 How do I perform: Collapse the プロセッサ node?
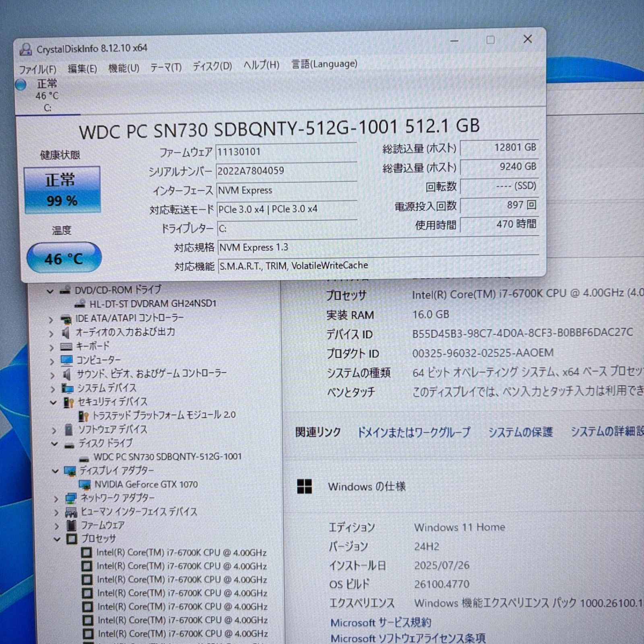(x=57, y=539)
